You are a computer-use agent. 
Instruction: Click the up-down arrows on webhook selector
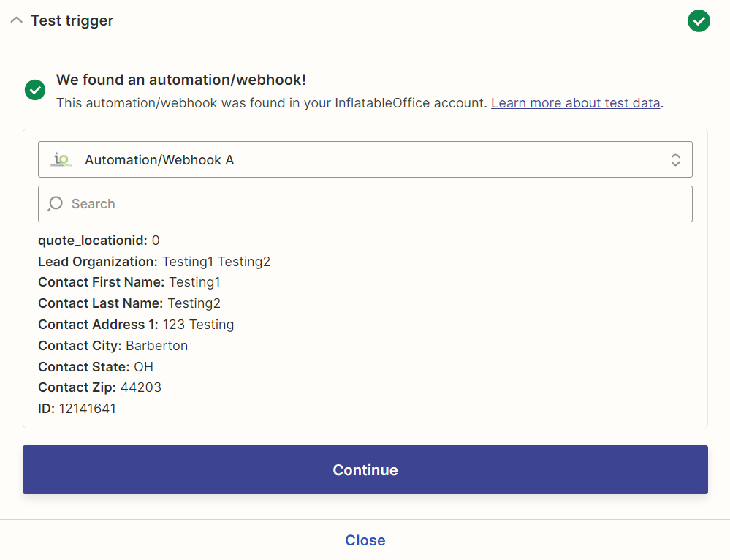675,160
